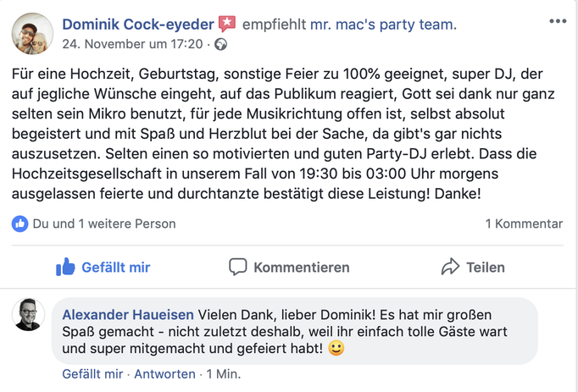Open Dominik Cock-eyeder's profile picture

coord(32,34)
